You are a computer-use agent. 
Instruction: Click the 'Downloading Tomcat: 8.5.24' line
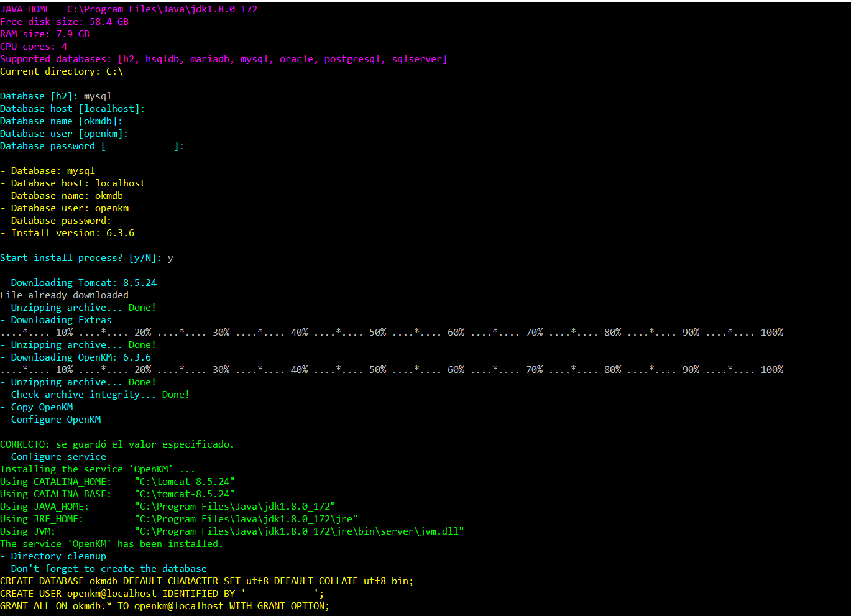click(83, 283)
